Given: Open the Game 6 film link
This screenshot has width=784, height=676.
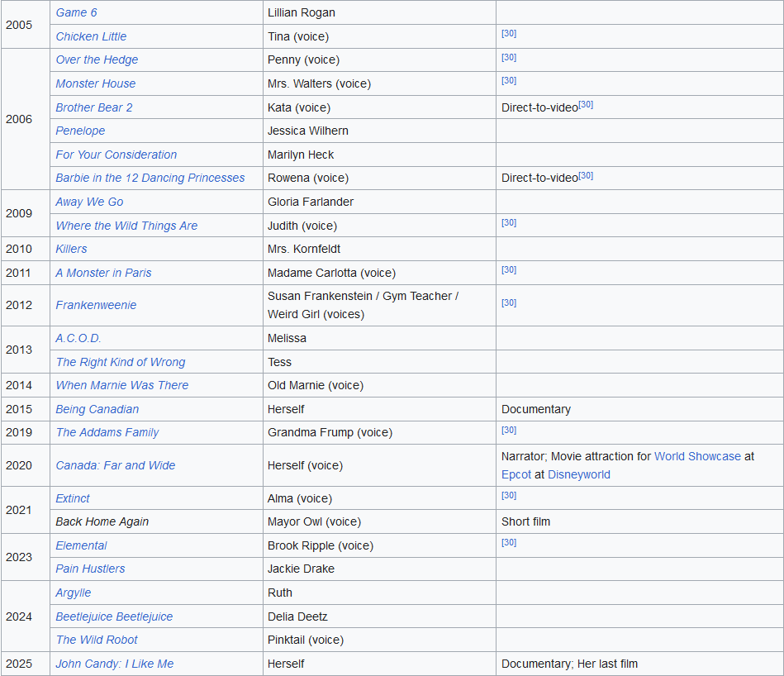Looking at the screenshot, I should (76, 12).
